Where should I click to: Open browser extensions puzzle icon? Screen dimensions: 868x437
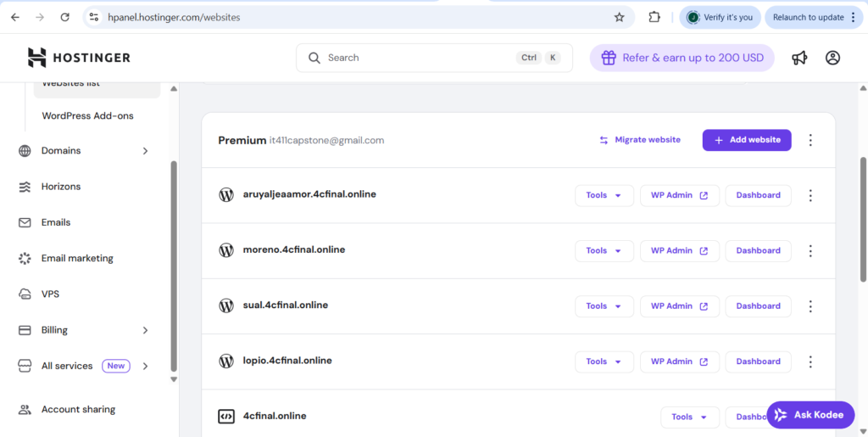click(654, 17)
